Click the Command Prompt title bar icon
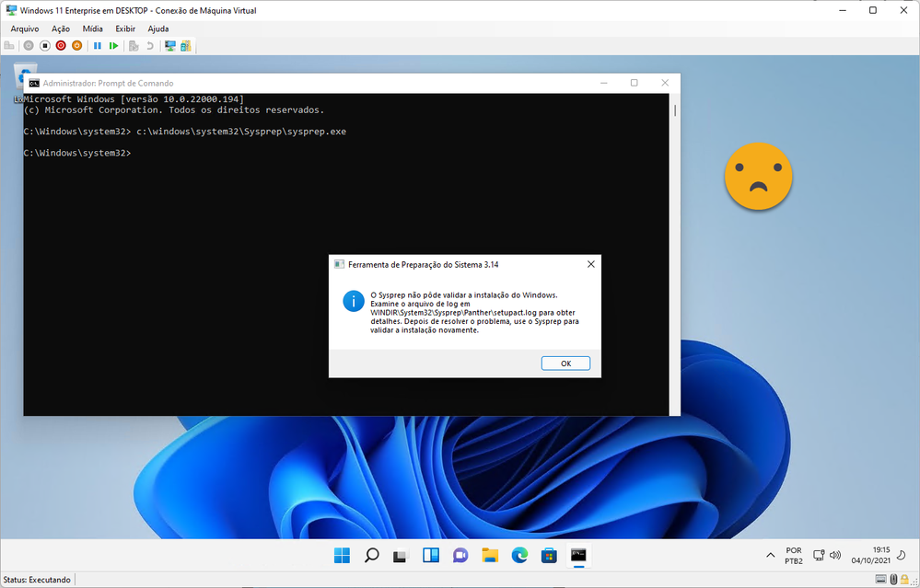The height and width of the screenshot is (588, 920). coord(34,83)
